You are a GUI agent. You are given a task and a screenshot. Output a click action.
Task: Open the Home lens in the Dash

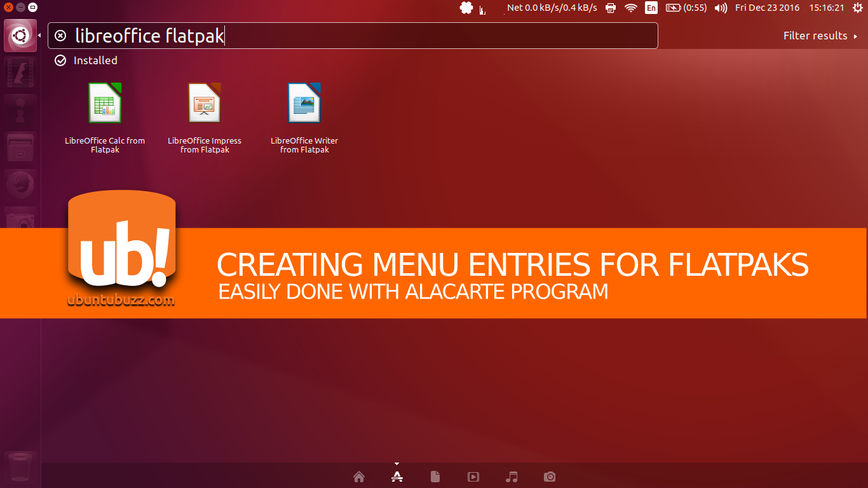pos(358,476)
